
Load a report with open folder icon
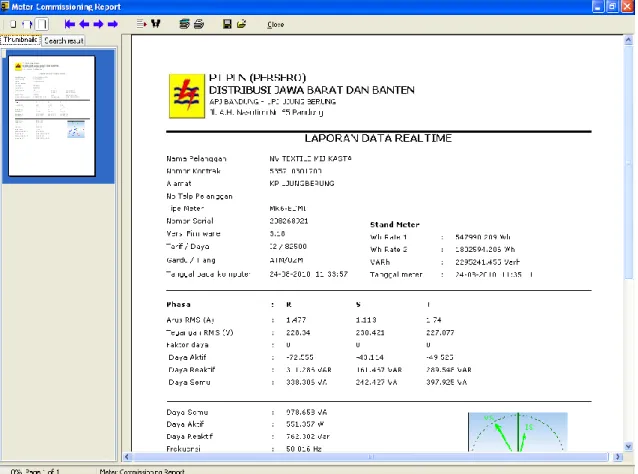click(241, 24)
